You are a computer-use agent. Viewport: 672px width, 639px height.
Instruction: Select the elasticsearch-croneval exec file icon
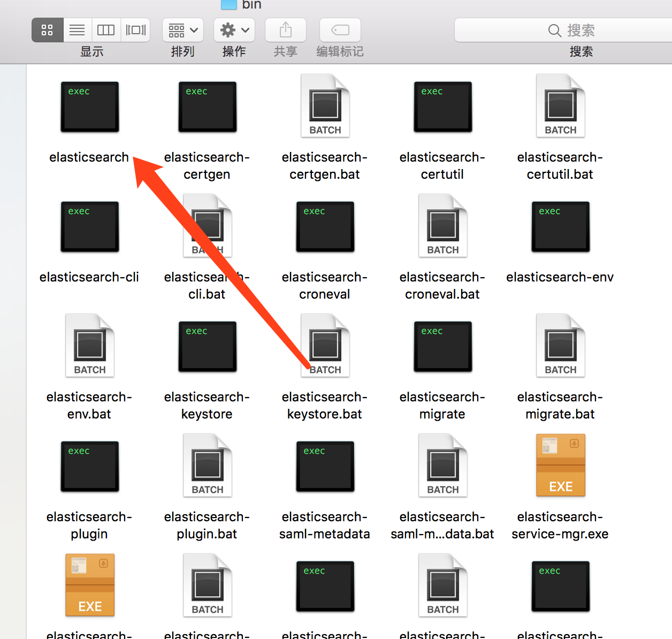(325, 226)
